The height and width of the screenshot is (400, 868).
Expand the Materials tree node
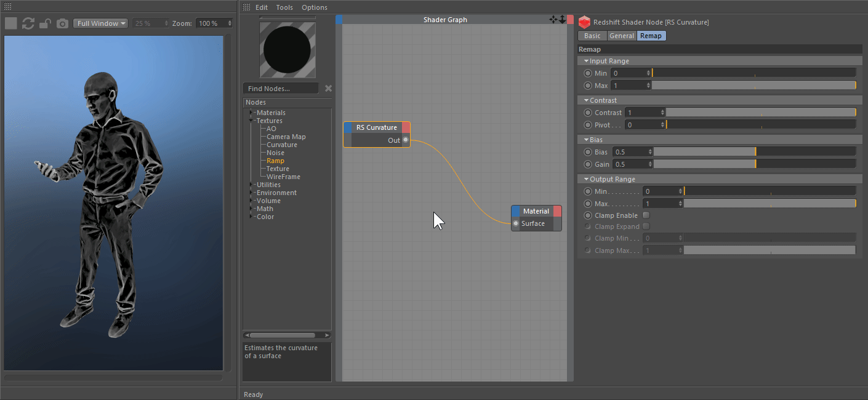point(251,113)
